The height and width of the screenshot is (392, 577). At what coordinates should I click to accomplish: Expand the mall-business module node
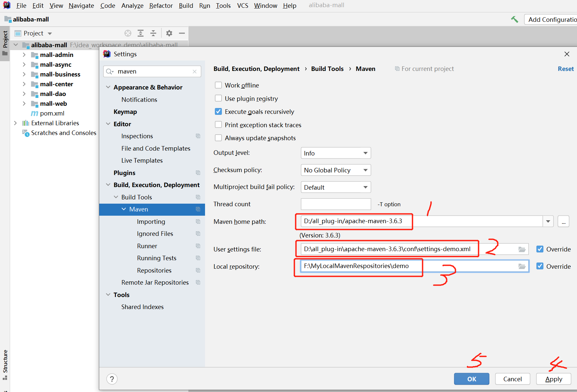(x=24, y=74)
